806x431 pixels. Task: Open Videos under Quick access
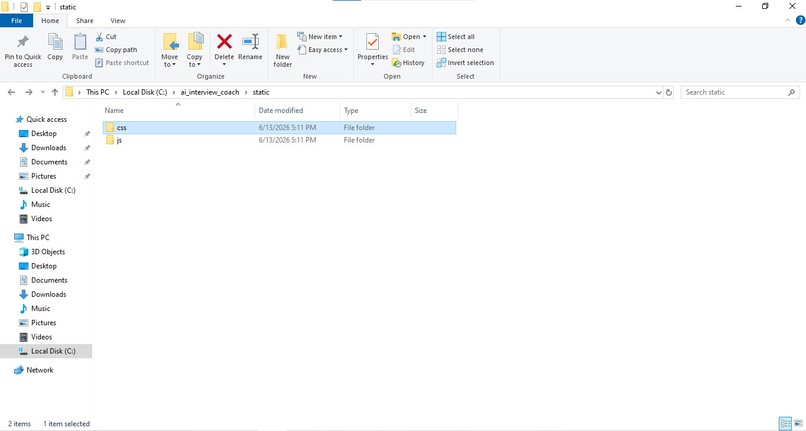coord(41,219)
